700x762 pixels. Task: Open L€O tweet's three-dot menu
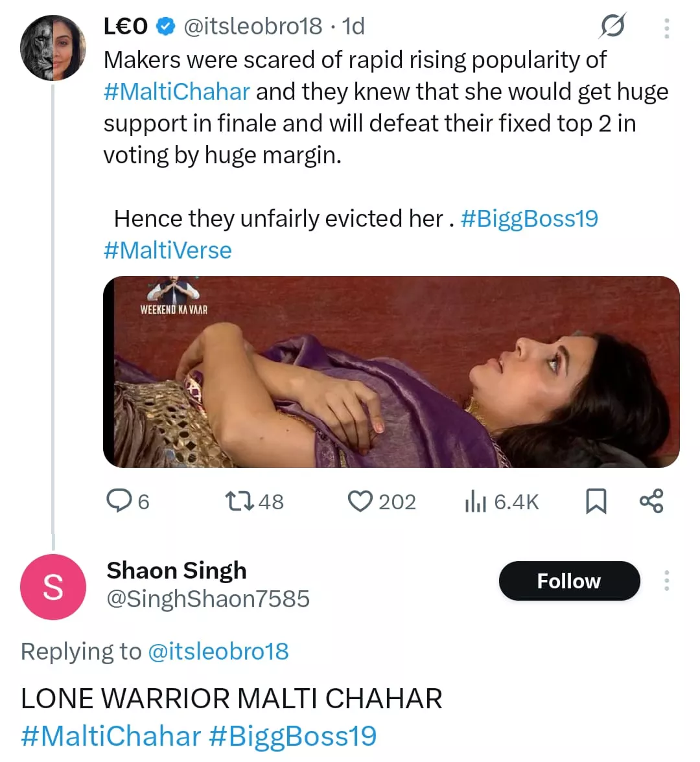(666, 28)
